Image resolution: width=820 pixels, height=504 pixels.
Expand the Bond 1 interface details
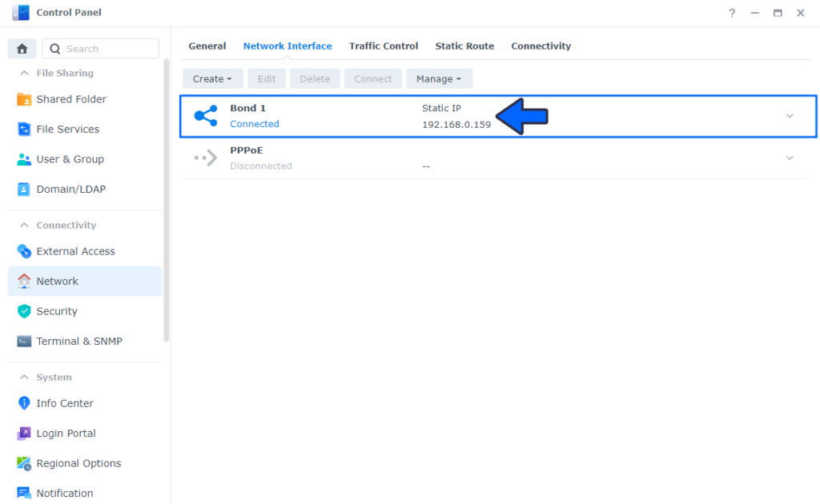pyautogui.click(x=790, y=116)
